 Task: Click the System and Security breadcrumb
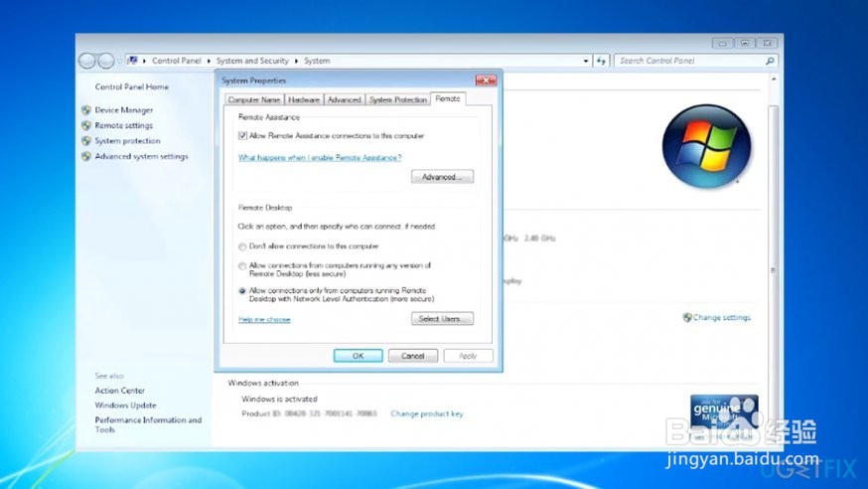[x=252, y=61]
